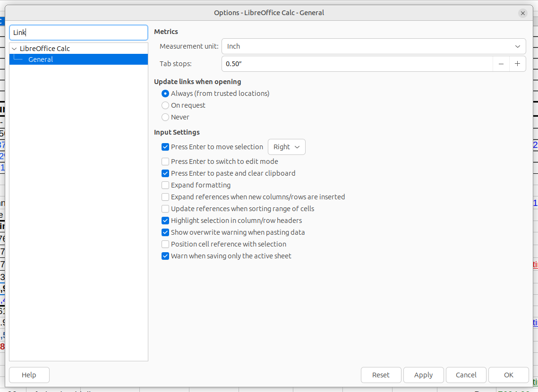This screenshot has height=392, width=538.
Task: Decrease tab stops with minus button
Action: [x=501, y=64]
